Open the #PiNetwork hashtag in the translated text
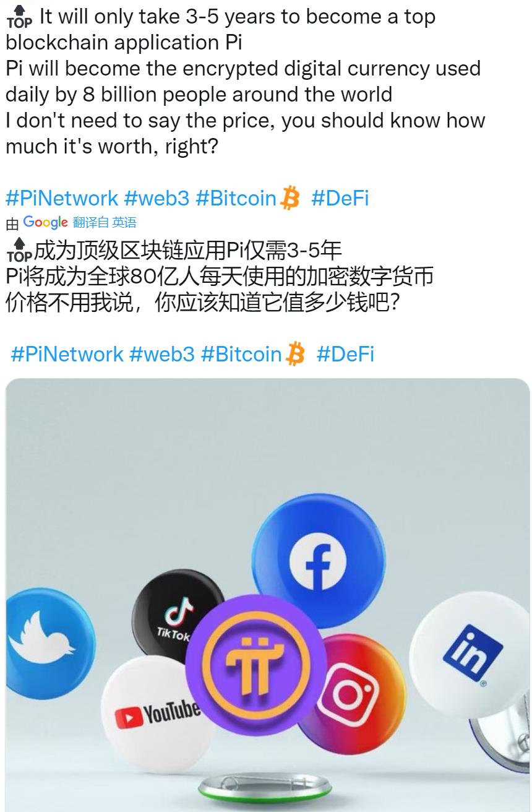532x812 pixels. tap(67, 354)
